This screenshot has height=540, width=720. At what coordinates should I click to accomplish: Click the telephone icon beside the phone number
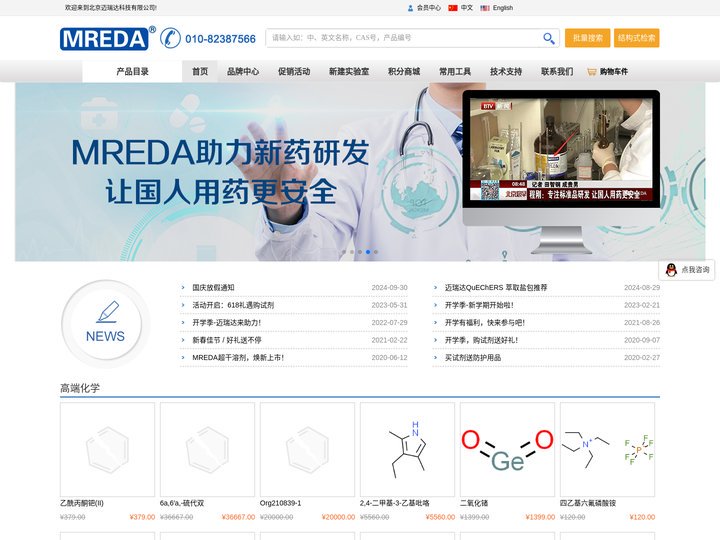pos(170,38)
